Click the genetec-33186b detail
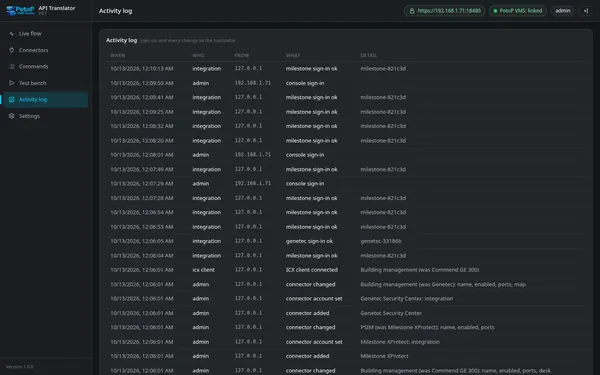600x375 pixels. [x=381, y=241]
